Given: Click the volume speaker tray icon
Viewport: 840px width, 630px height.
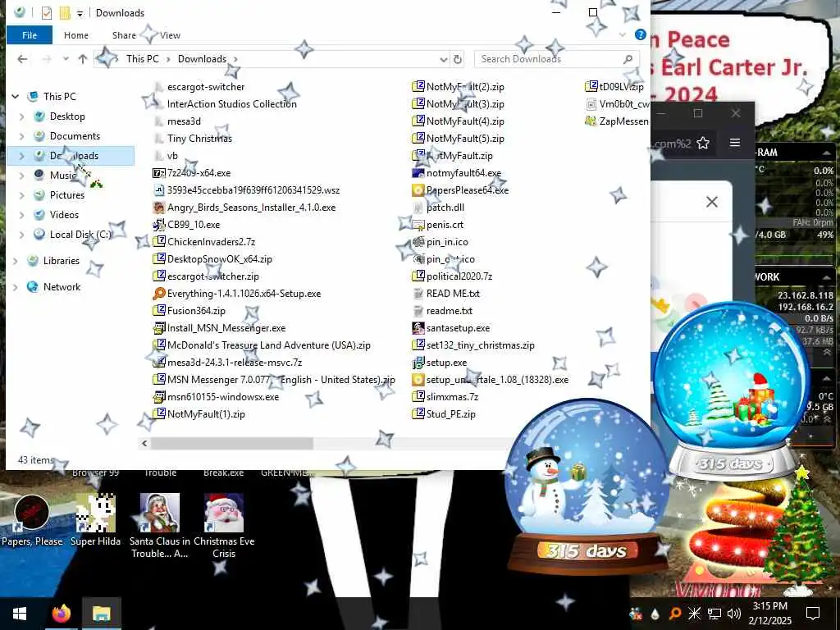Looking at the screenshot, I should [x=734, y=614].
